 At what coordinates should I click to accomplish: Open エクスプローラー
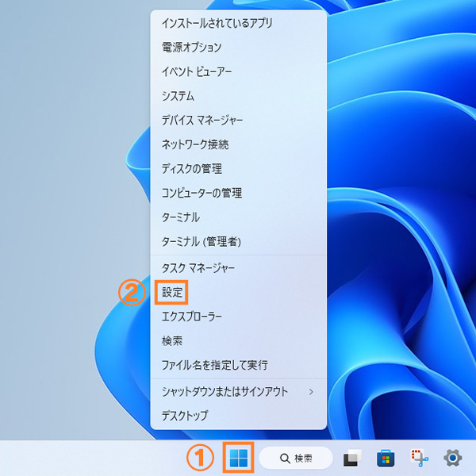click(x=239, y=317)
